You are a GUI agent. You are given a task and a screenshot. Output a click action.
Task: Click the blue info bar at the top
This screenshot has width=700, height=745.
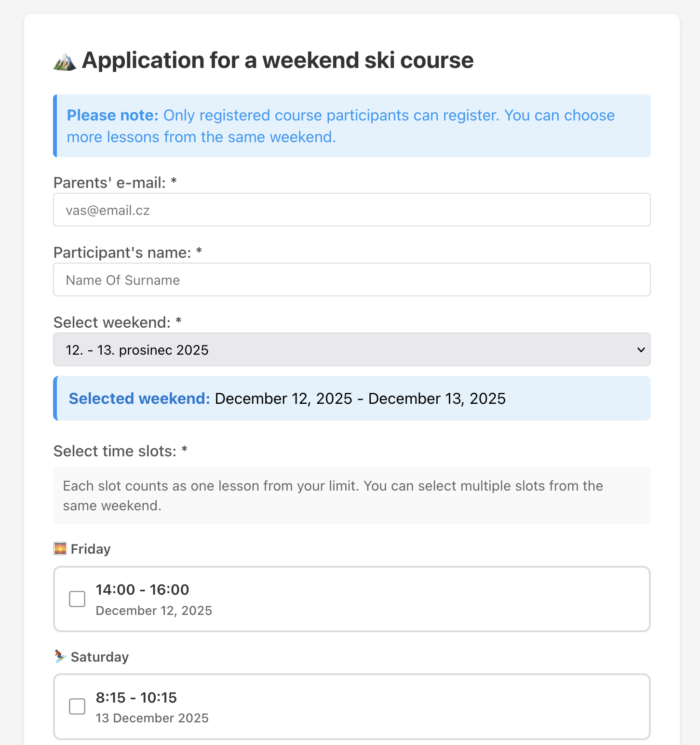point(352,126)
